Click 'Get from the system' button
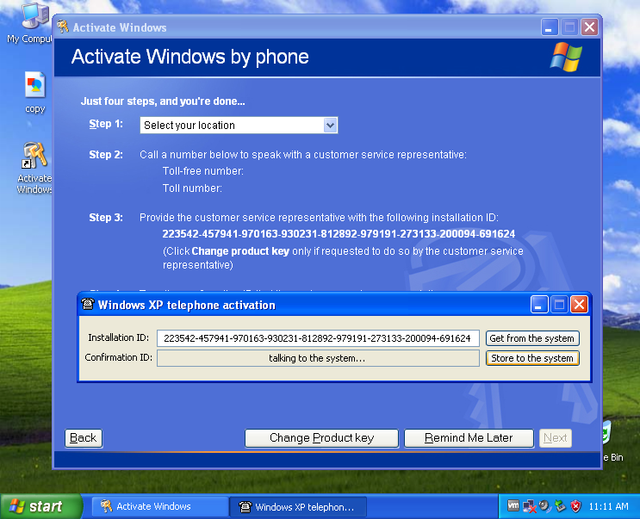The width and height of the screenshot is (640, 519). pyautogui.click(x=532, y=338)
